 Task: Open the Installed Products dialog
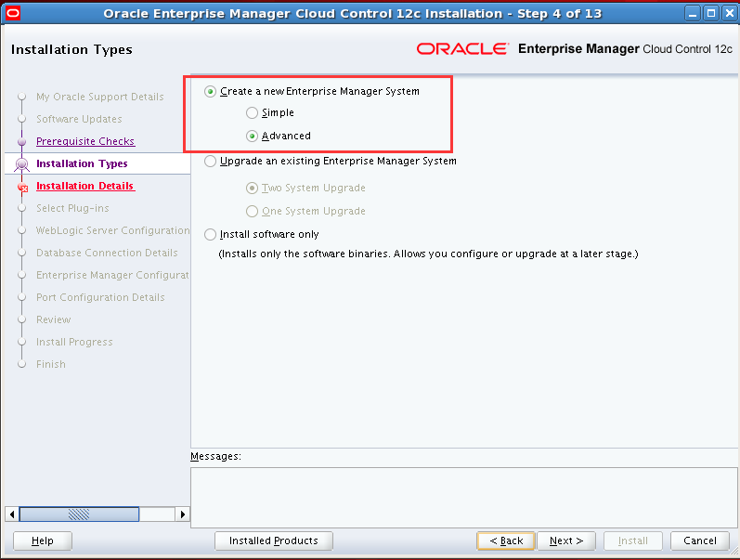[x=274, y=540]
